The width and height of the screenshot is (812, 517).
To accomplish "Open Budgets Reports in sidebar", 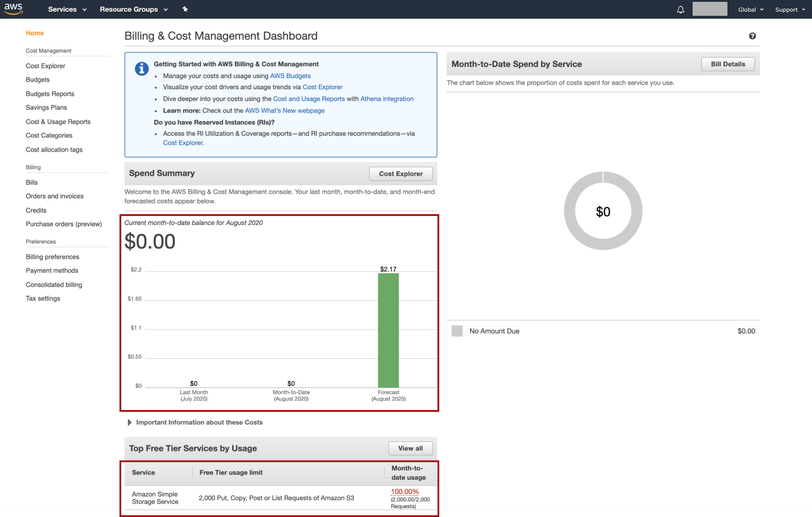I will 50,94.
